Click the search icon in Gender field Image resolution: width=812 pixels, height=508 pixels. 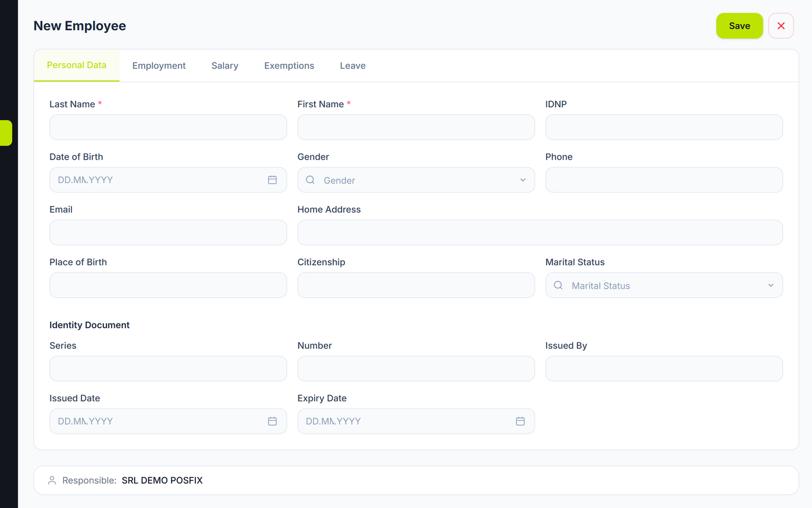click(310, 180)
